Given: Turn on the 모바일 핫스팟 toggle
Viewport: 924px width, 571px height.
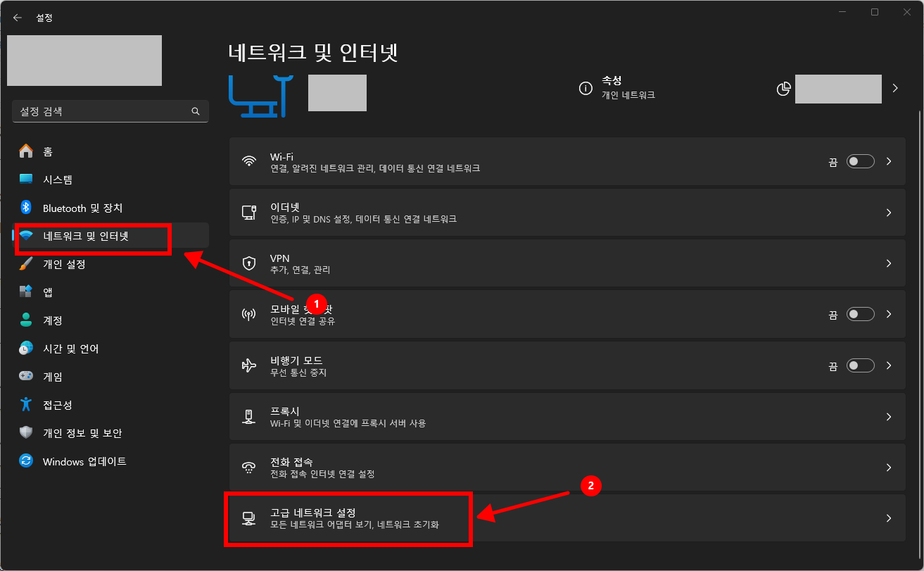Looking at the screenshot, I should [861, 314].
